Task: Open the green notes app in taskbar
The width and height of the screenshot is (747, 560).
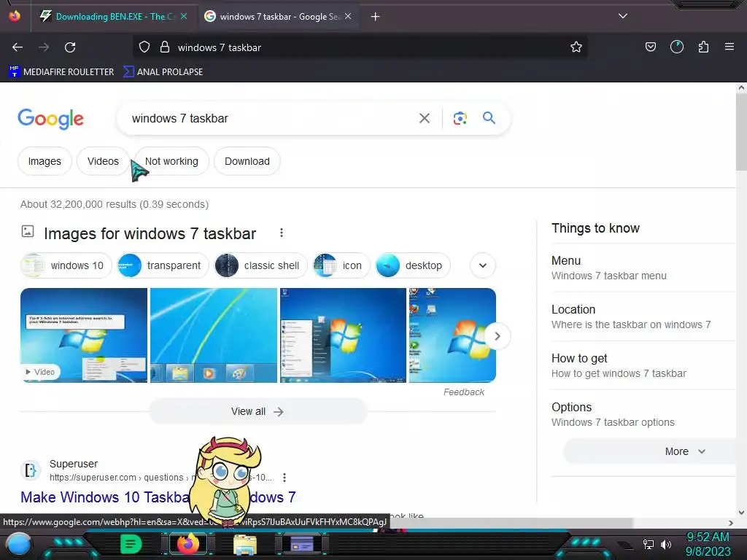Action: (131, 544)
